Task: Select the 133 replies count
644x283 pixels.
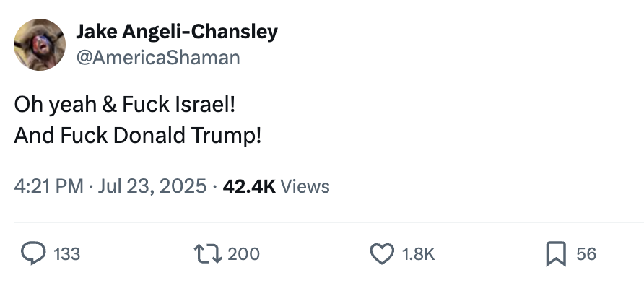Action: (67, 254)
